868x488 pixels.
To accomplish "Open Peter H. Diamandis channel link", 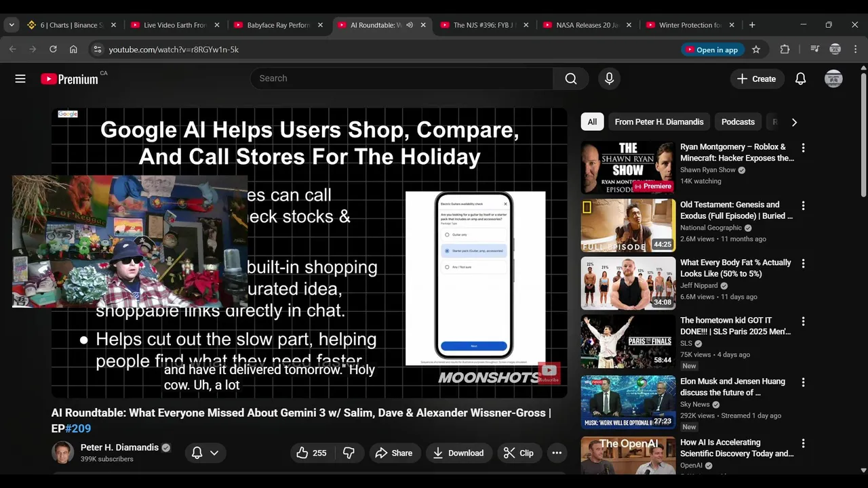I will point(119,447).
